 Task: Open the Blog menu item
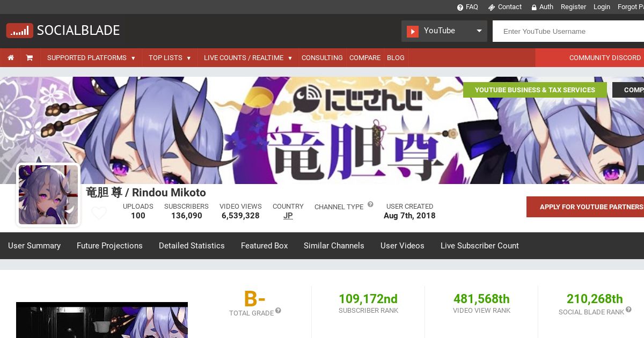click(396, 58)
